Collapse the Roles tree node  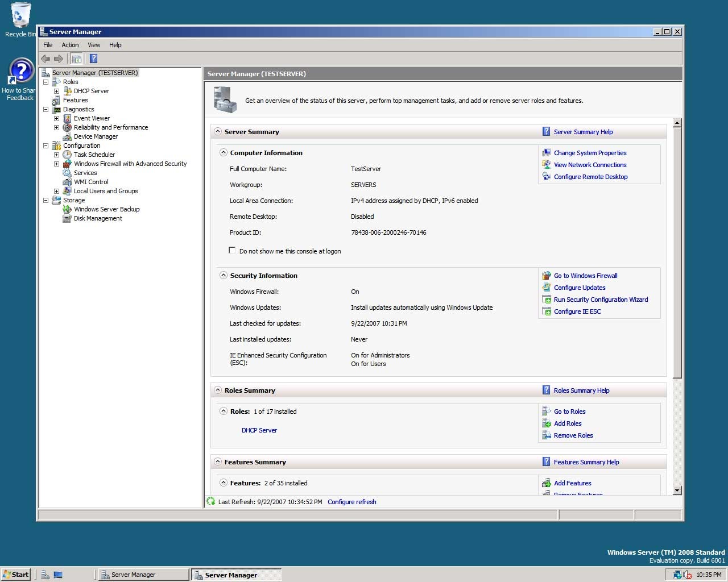pos(45,82)
